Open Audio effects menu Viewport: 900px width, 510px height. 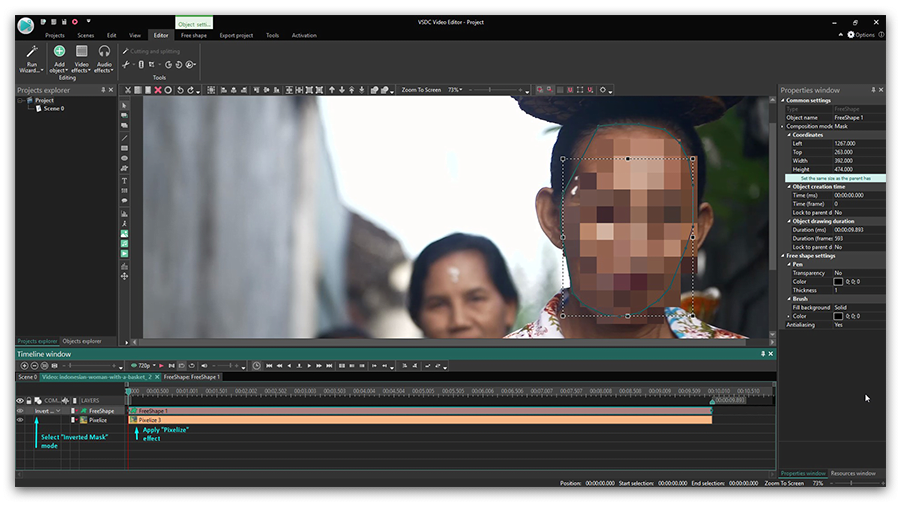coord(104,59)
